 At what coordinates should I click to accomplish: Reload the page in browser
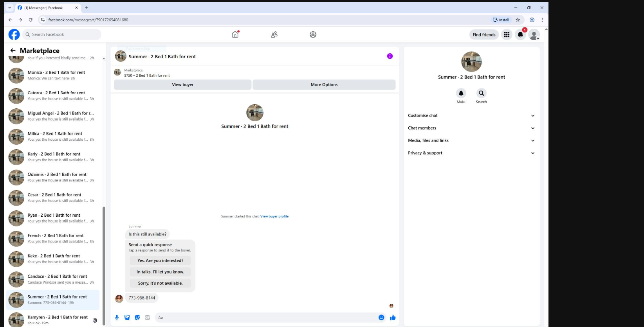tap(31, 20)
